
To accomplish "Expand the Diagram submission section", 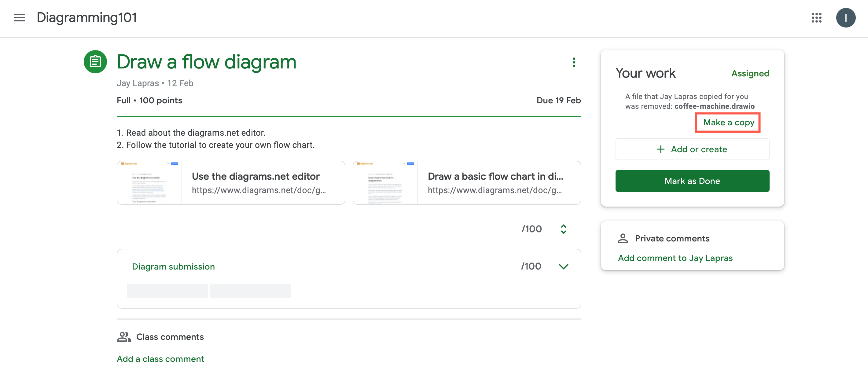I will pos(173,266).
